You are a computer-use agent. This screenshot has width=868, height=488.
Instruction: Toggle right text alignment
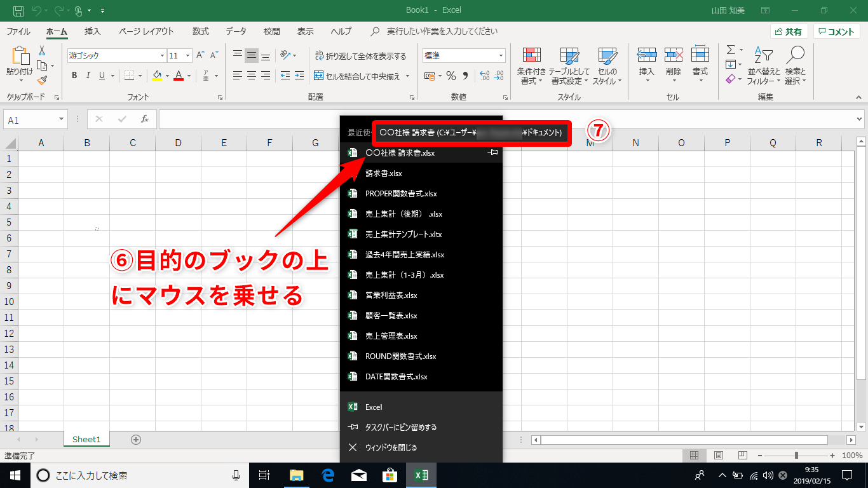pos(266,76)
